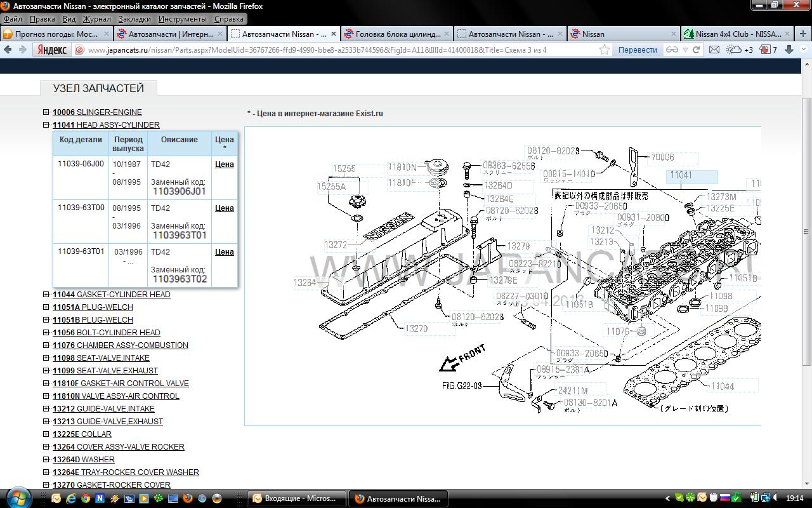Click the 11041 label in parts diagram
The height and width of the screenshot is (508, 812).
tap(681, 175)
